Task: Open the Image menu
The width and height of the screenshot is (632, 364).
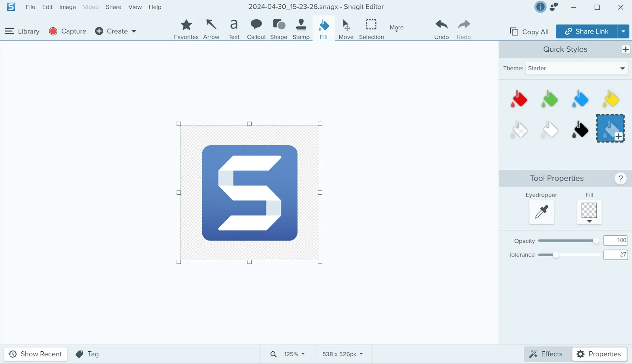Action: point(68,7)
